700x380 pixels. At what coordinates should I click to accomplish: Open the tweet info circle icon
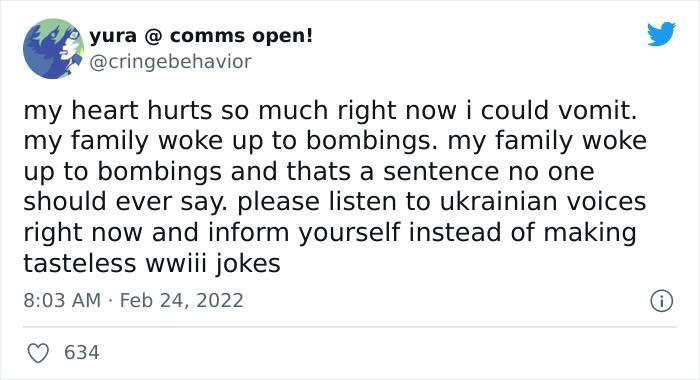point(661,301)
